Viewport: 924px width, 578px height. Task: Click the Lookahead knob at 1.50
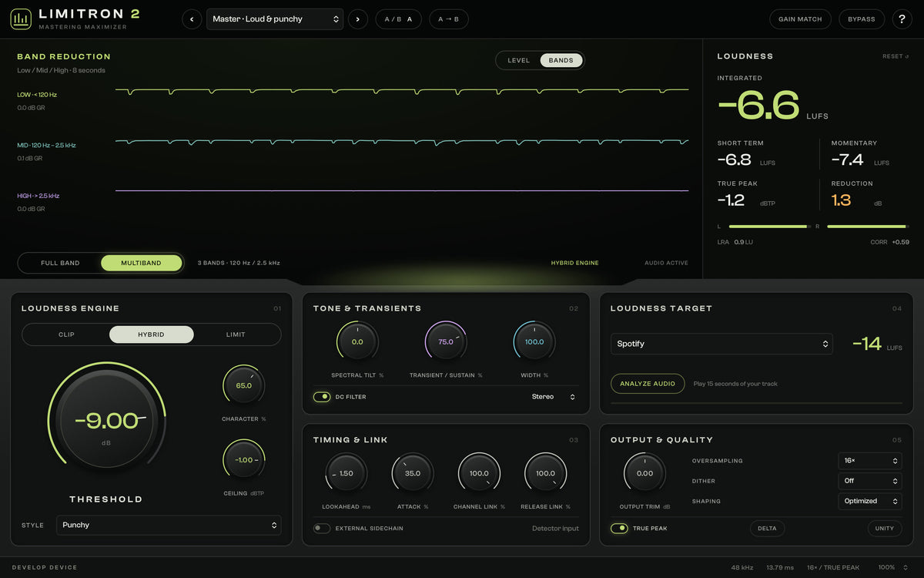coord(346,473)
